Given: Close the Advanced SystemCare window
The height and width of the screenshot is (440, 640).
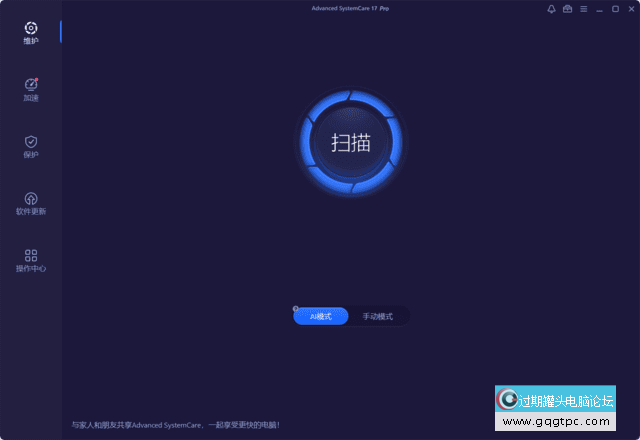Looking at the screenshot, I should [x=629, y=9].
